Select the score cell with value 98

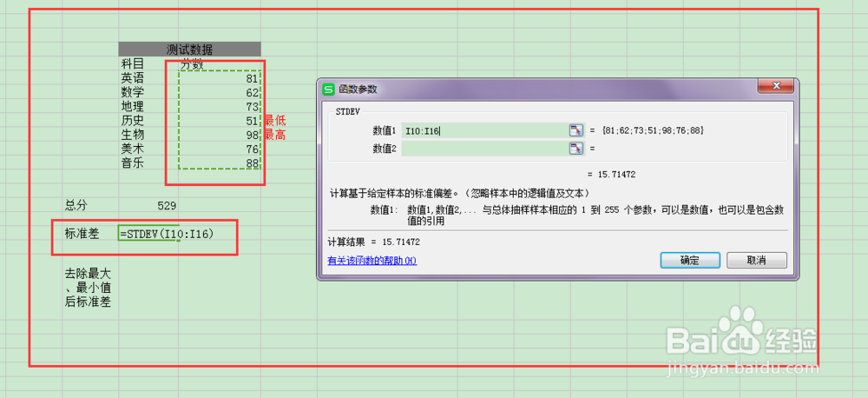coord(220,135)
